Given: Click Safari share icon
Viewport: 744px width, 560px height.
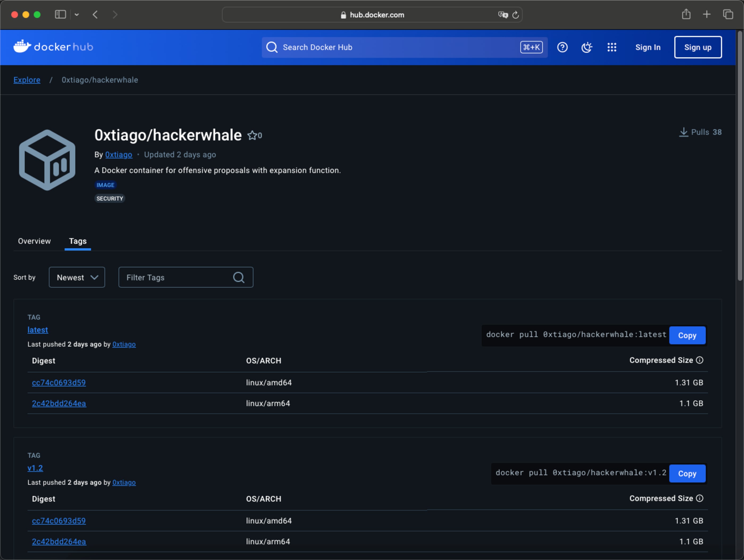Looking at the screenshot, I should pyautogui.click(x=686, y=14).
